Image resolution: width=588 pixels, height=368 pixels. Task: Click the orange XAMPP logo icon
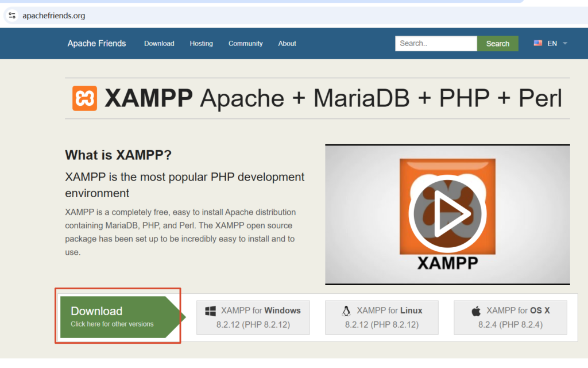[x=85, y=98]
